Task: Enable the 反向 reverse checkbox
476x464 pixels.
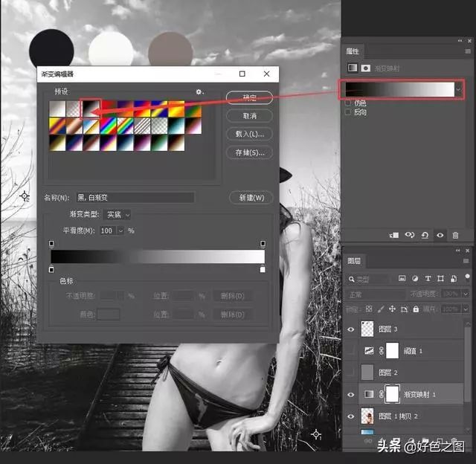Action: click(348, 112)
